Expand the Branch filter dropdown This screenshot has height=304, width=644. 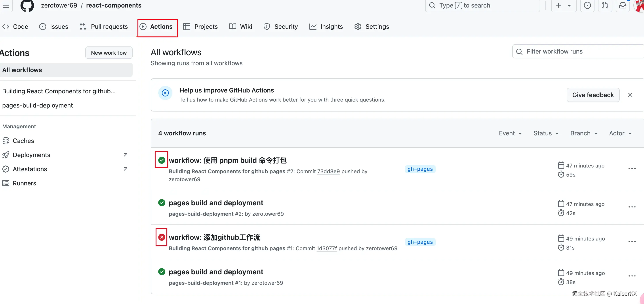(584, 133)
